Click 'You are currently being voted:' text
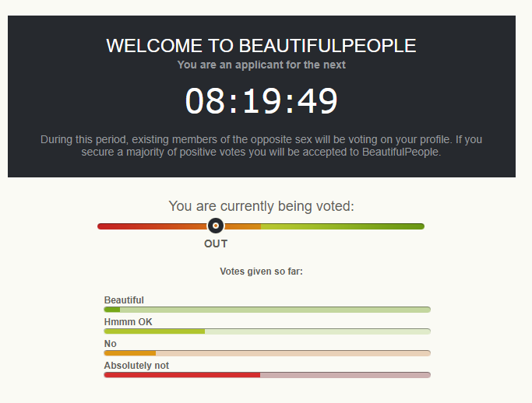Image resolution: width=532 pixels, height=403 pixels. coord(262,206)
